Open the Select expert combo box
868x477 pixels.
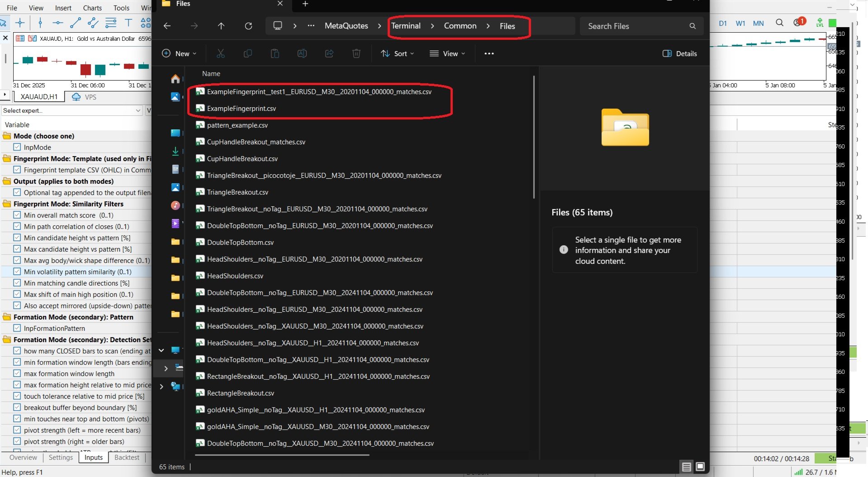(71, 110)
